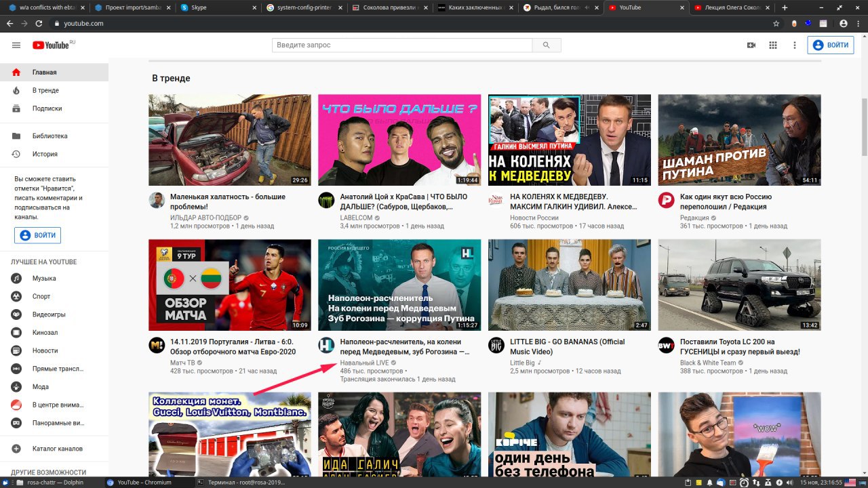Click the browser back arrow
This screenshot has width=868, height=488.
(x=9, y=23)
